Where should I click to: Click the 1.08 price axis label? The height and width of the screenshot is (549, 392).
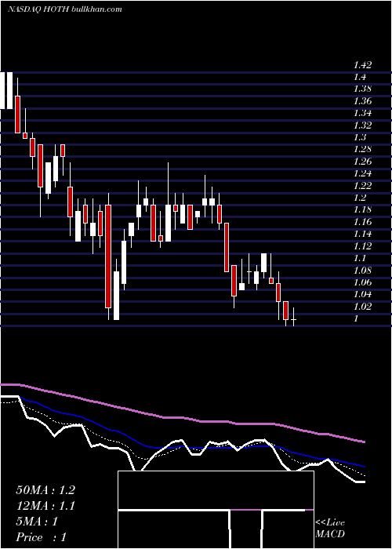click(362, 271)
